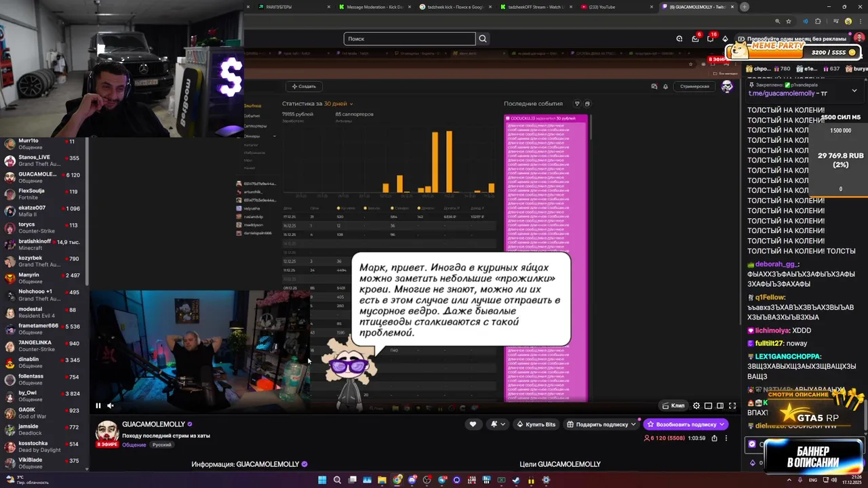The width and height of the screenshot is (868, 488).
Task: Open Chrome three-dot menu
Action: (x=859, y=22)
